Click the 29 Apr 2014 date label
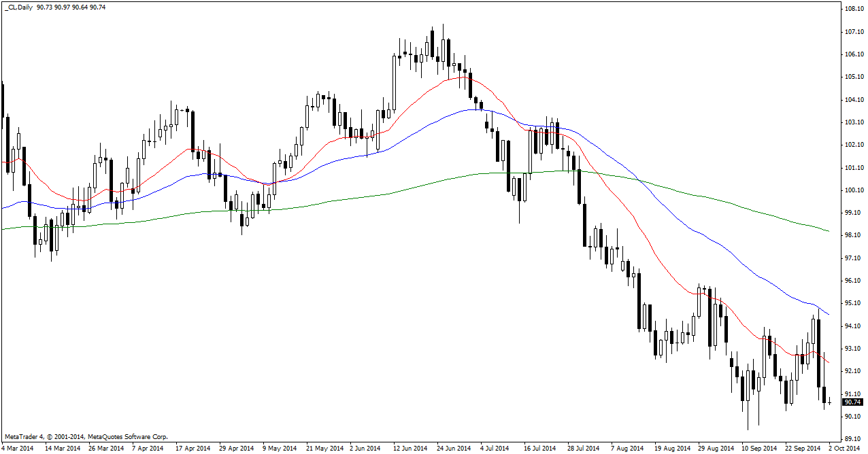Viewport: 868px width, 454px height. 237,449
